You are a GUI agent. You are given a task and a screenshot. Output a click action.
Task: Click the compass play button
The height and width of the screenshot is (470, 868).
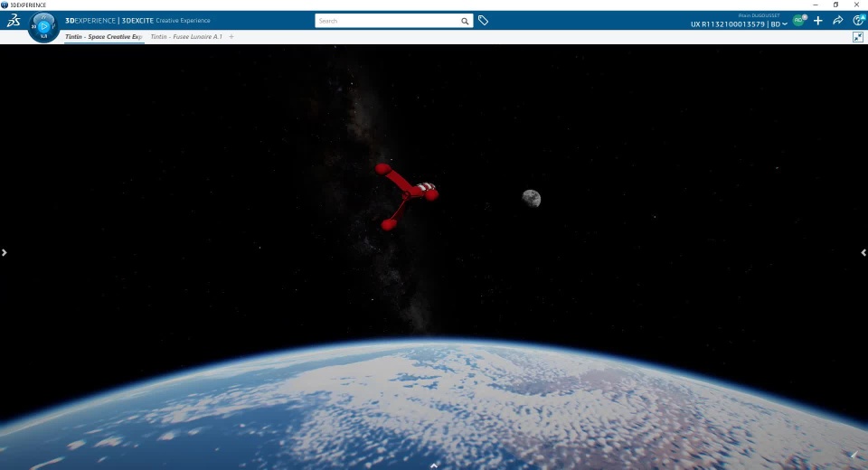tap(43, 26)
